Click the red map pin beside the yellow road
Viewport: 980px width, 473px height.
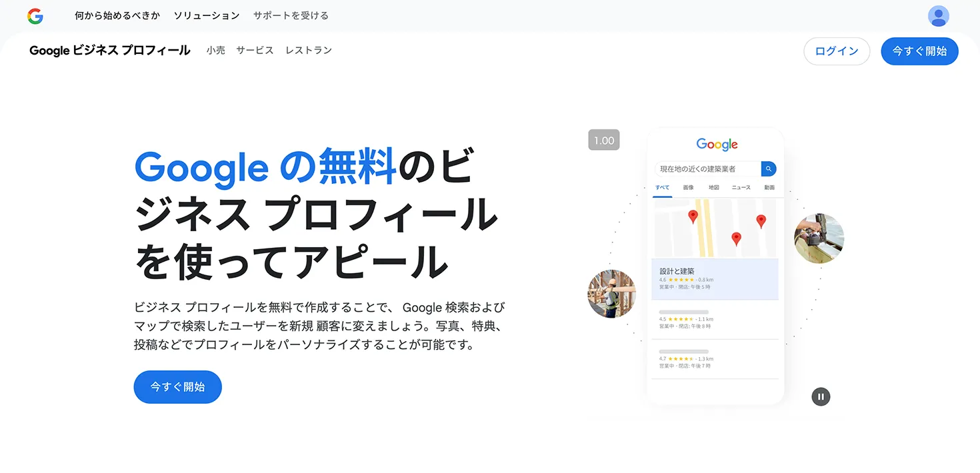(693, 217)
